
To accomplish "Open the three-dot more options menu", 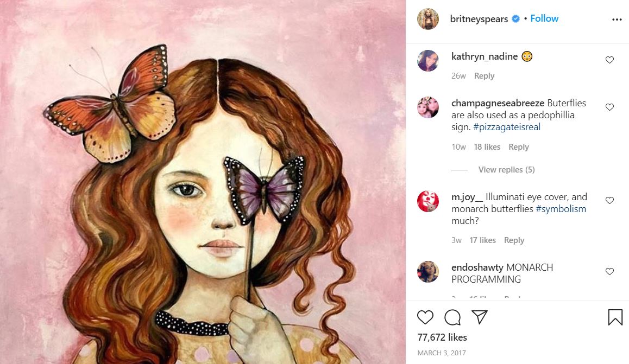I will coord(617,19).
